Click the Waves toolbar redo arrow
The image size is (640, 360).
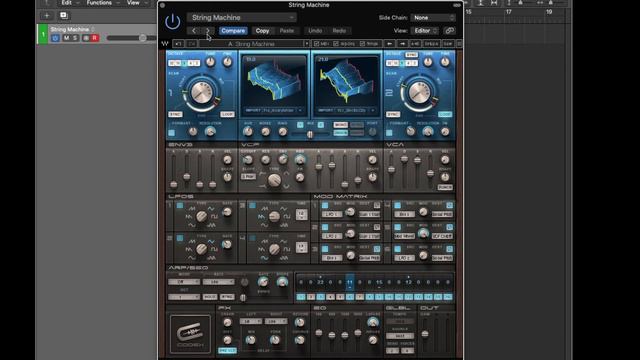192,43
